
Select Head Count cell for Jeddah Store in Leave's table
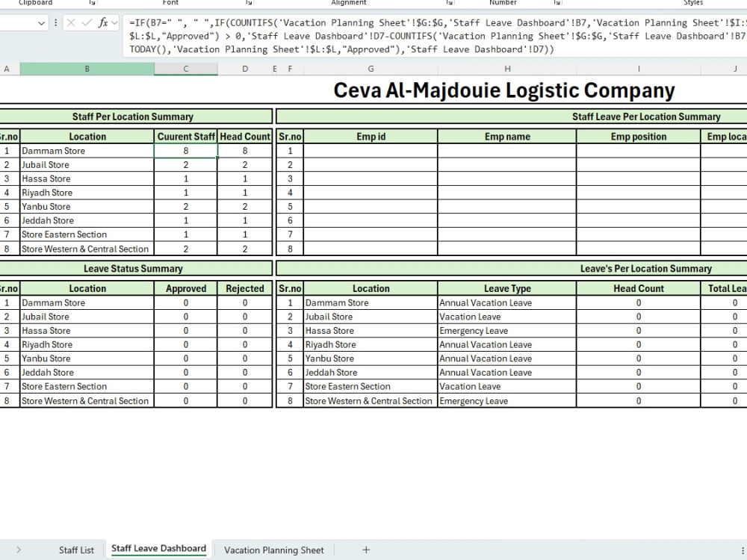[x=639, y=373]
